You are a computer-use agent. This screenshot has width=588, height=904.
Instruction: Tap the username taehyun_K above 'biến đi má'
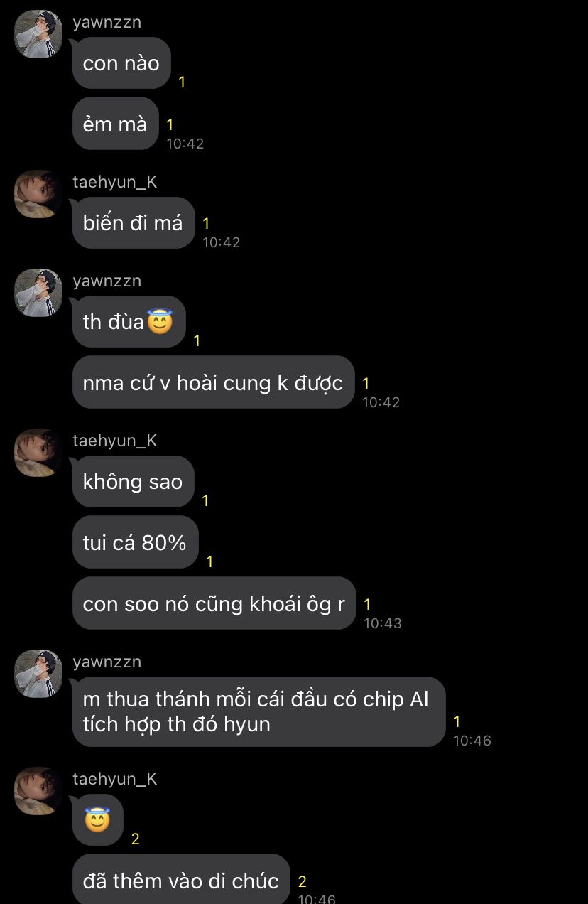[x=115, y=182]
